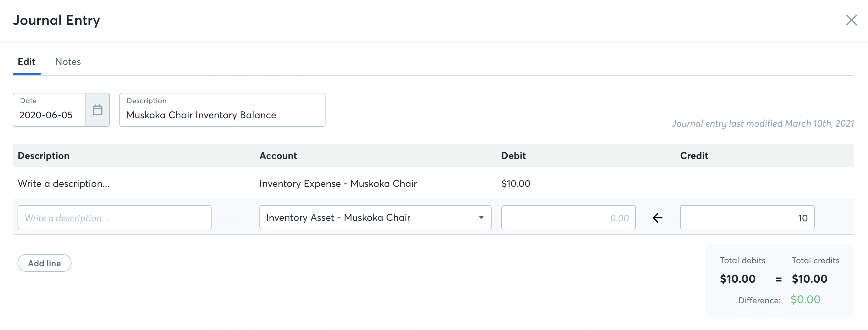The image size is (868, 330).
Task: Click the line description input box
Action: click(x=114, y=218)
